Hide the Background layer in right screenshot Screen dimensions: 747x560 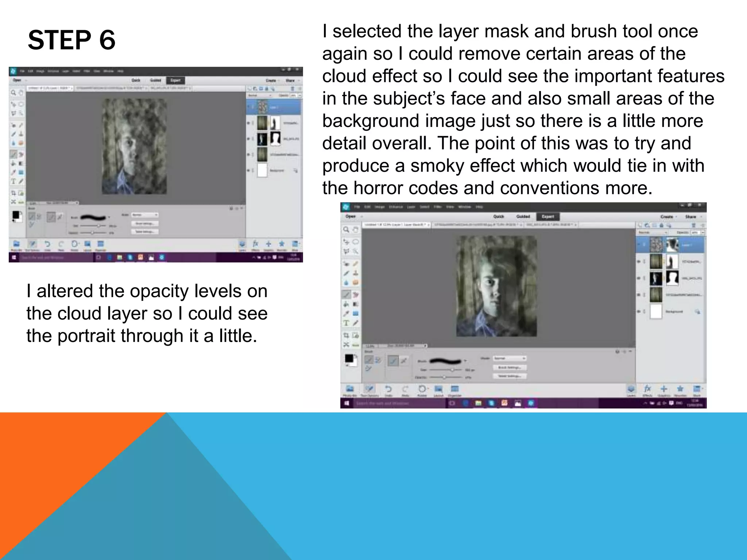(x=639, y=312)
